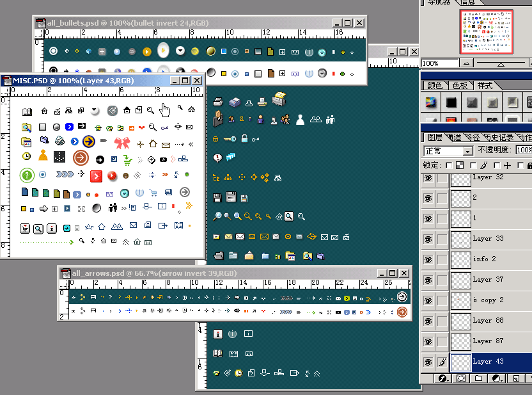Switch to the 通道 (Channels) tab
The width and height of the screenshot is (532, 395).
coord(455,138)
